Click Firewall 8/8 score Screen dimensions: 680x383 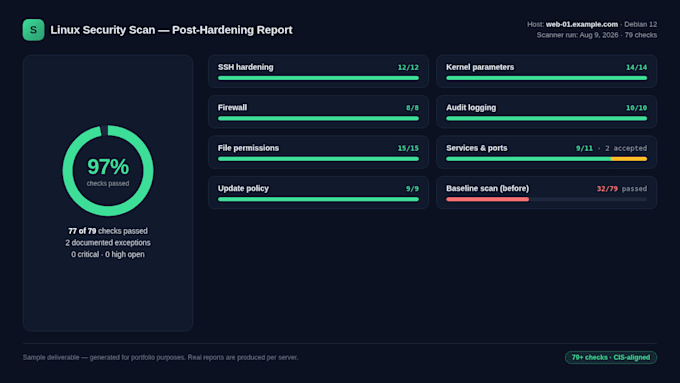(412, 108)
